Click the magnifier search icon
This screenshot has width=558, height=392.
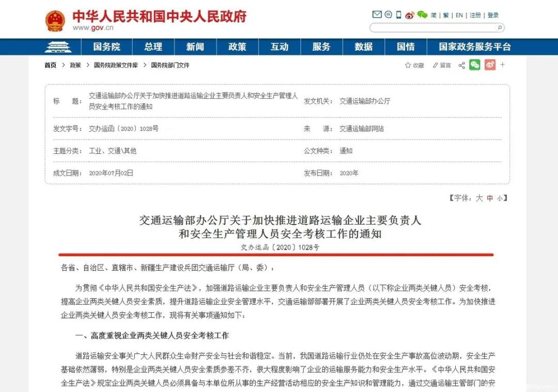click(500, 27)
